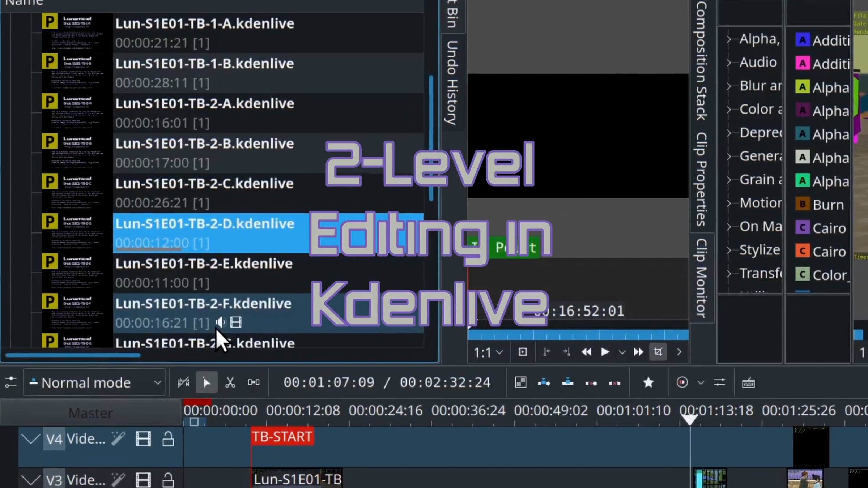Switch to the Undo History tab
Image resolution: width=868 pixels, height=488 pixels.
click(452, 82)
